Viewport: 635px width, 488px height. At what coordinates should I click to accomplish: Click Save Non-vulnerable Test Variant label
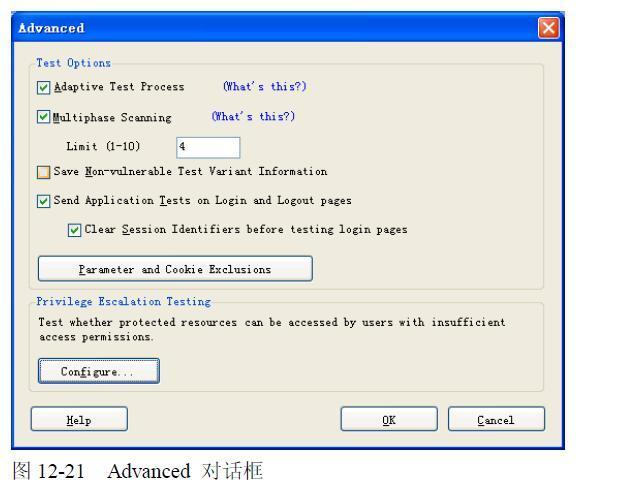[190, 172]
